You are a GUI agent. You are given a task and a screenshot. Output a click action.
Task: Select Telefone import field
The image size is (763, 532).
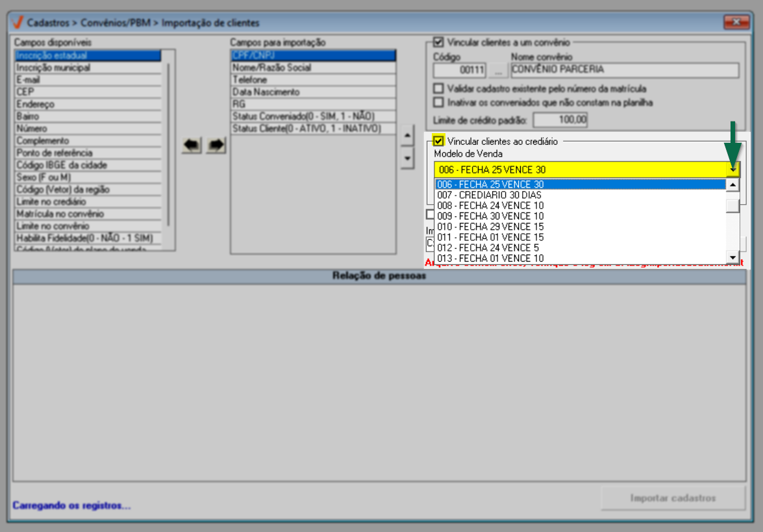(313, 80)
